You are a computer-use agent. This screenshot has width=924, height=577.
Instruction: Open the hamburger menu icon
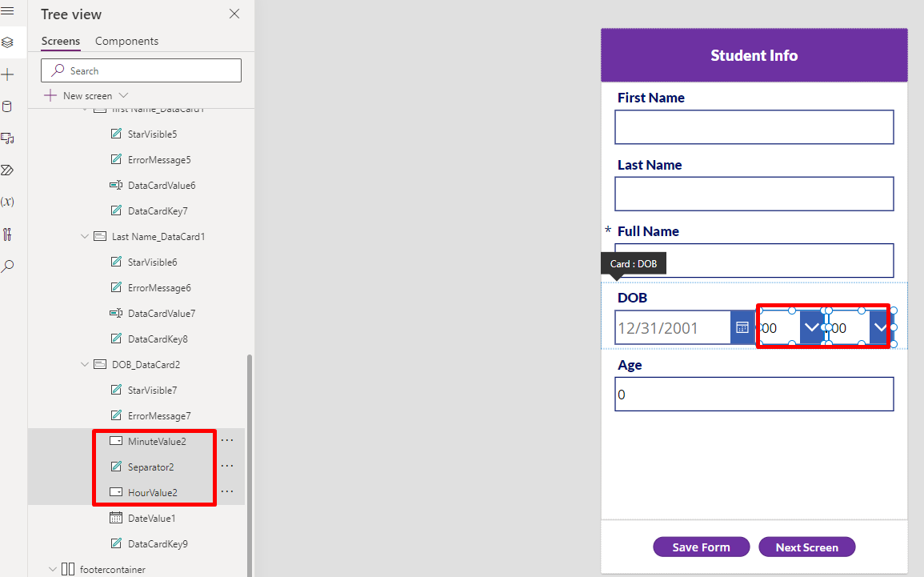pyautogui.click(x=8, y=10)
